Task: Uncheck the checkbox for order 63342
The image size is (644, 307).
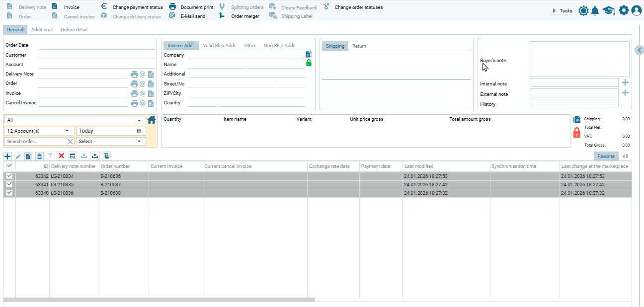Action: (x=9, y=176)
